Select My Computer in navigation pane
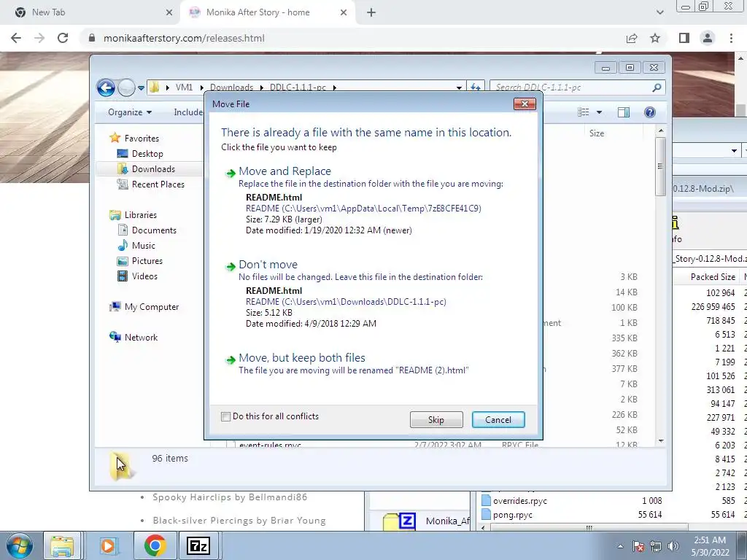Screen dimensions: 747x560 (152, 307)
